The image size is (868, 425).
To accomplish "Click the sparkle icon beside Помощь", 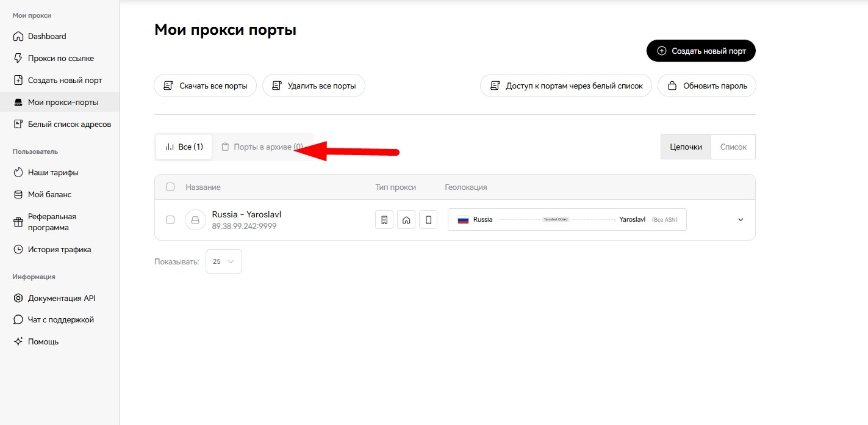I will pyautogui.click(x=18, y=341).
